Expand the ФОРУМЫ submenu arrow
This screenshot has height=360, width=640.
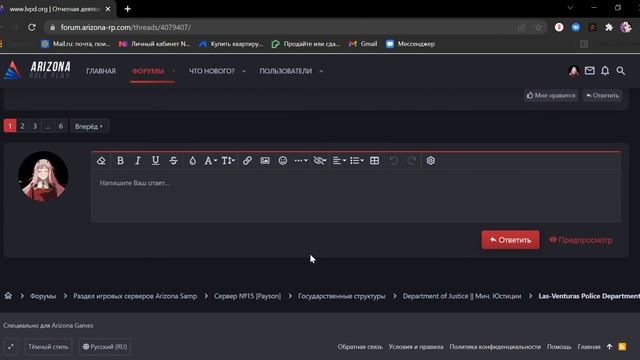point(173,71)
